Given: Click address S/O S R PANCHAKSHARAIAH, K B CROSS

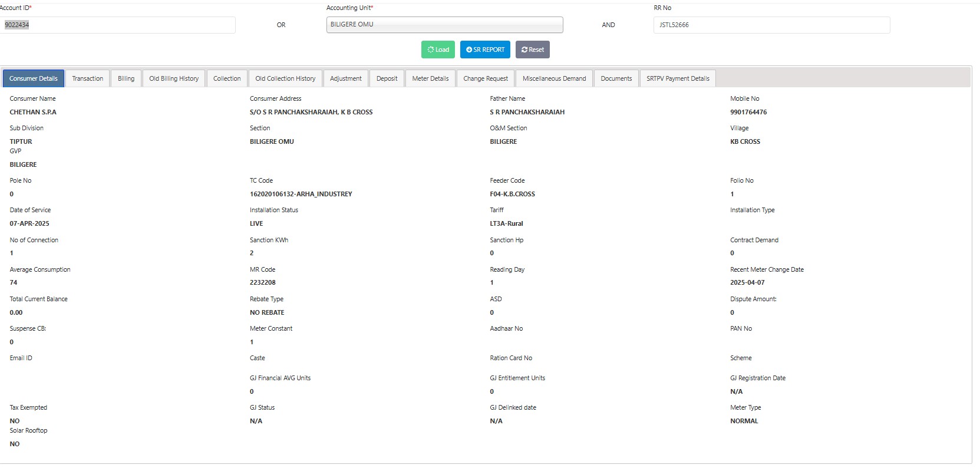Looking at the screenshot, I should [x=311, y=112].
